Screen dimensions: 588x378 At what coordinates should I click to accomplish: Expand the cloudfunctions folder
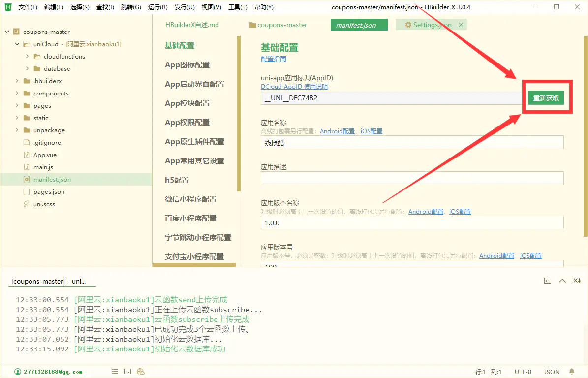(x=28, y=56)
